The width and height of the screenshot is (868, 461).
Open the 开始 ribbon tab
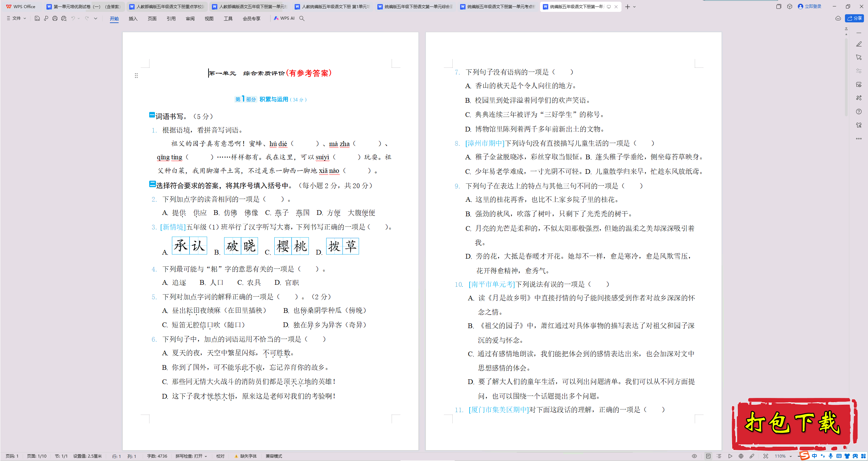114,19
